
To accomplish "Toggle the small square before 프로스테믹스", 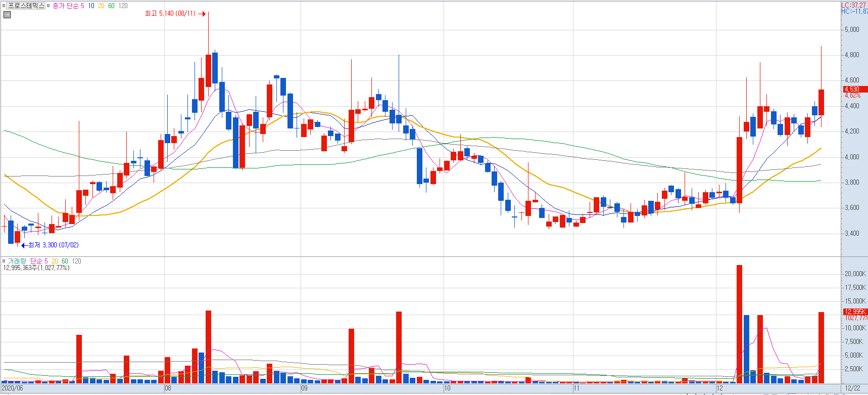I will pyautogui.click(x=4, y=6).
